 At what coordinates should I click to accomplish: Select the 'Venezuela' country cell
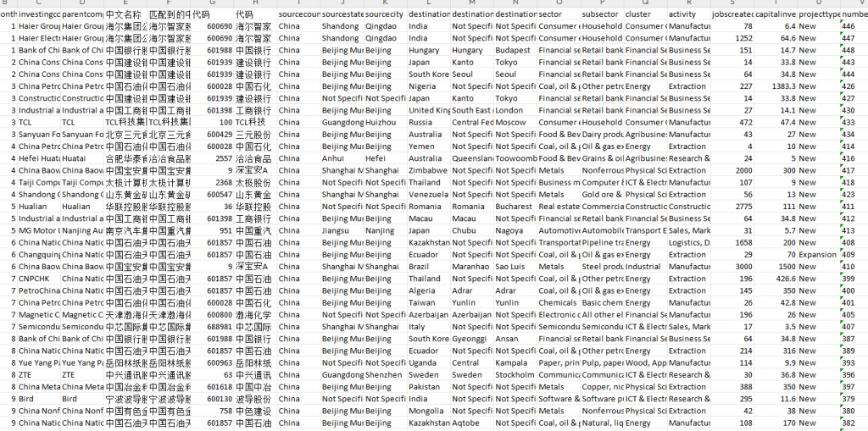coord(428,195)
